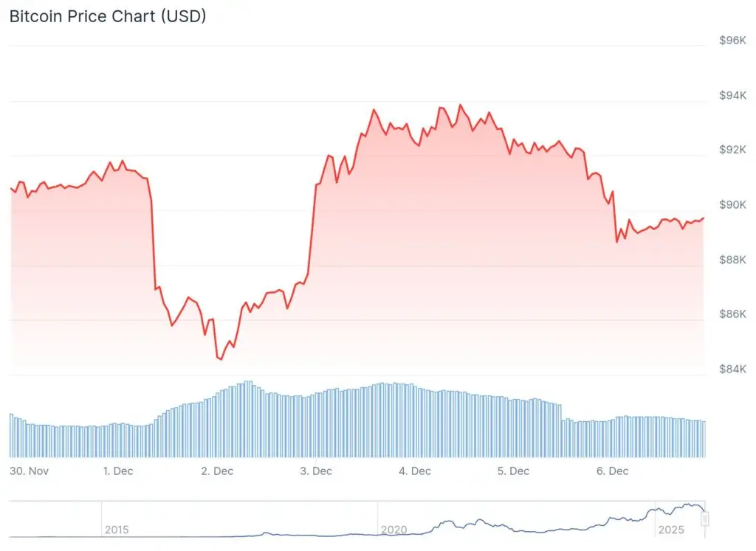Click the navigator range handle at right edge
Screen dimensions: 756x551
click(x=705, y=519)
